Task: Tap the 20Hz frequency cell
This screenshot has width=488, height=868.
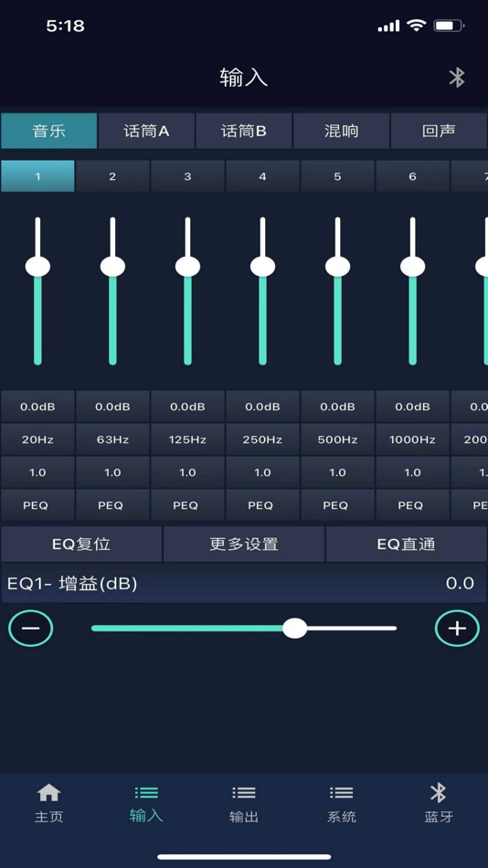Action: tap(37, 439)
